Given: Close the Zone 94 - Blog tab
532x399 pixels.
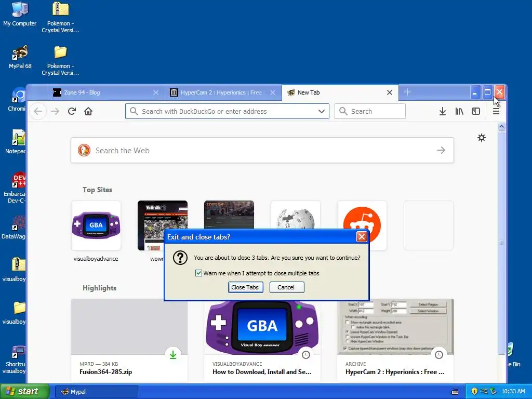Looking at the screenshot, I should [x=156, y=92].
